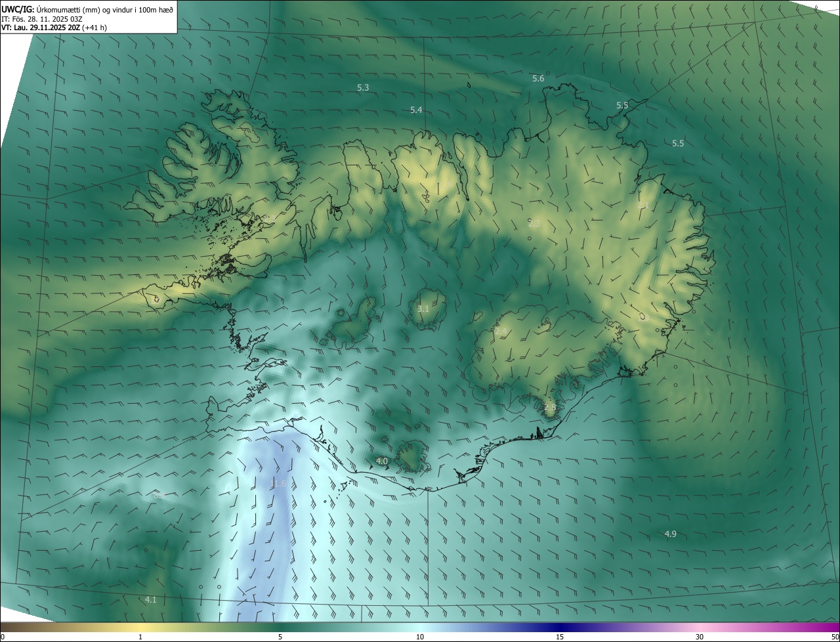The width and height of the screenshot is (840, 642).
Task: Click the 3.1 value label on the glacier
Action: coord(423,309)
